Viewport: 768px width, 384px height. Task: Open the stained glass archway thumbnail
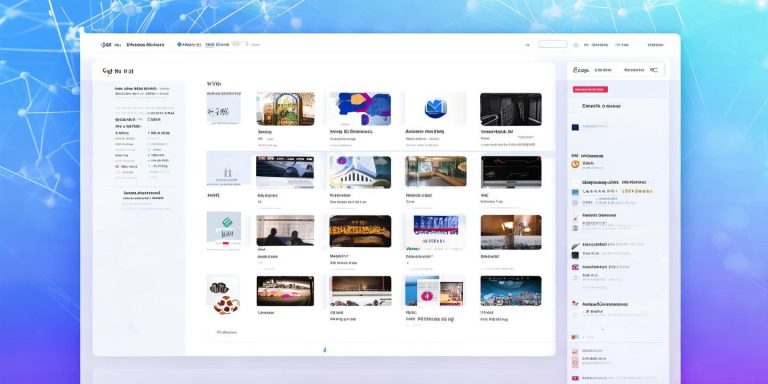click(x=286, y=109)
